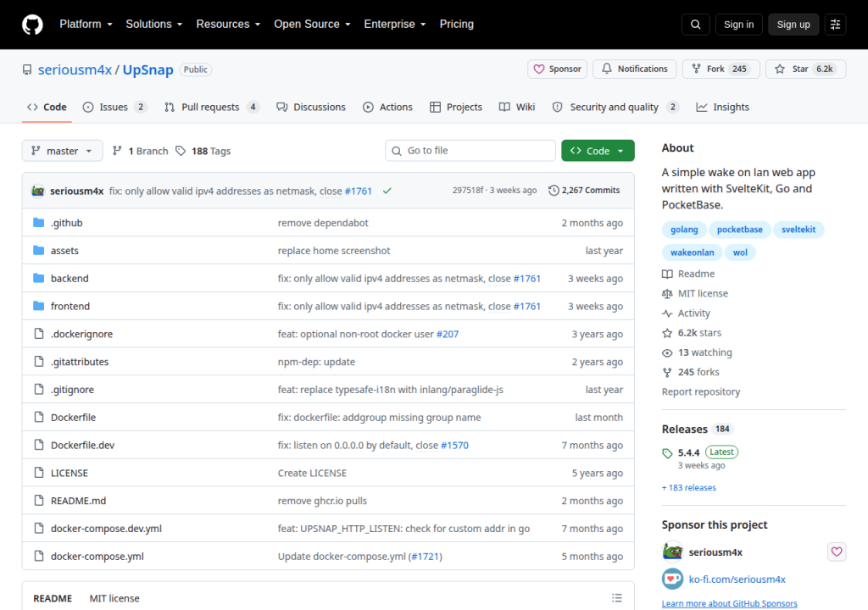Open Security and quality tab
The image size is (868, 610).
[x=615, y=107]
